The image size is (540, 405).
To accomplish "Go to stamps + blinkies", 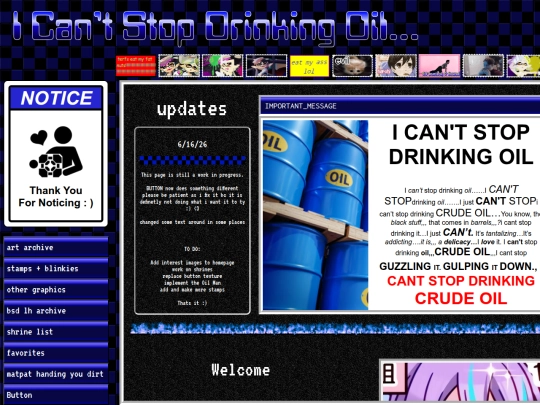I will [56, 268].
